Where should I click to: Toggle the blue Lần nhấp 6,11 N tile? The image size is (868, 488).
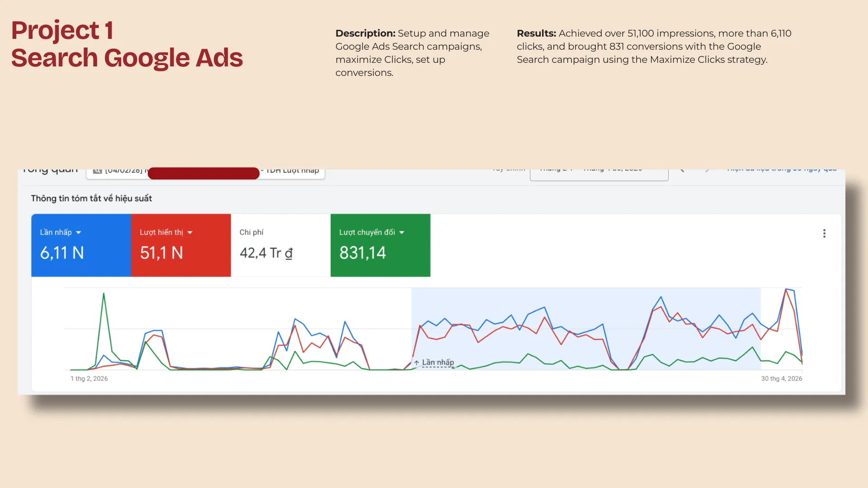(x=81, y=245)
